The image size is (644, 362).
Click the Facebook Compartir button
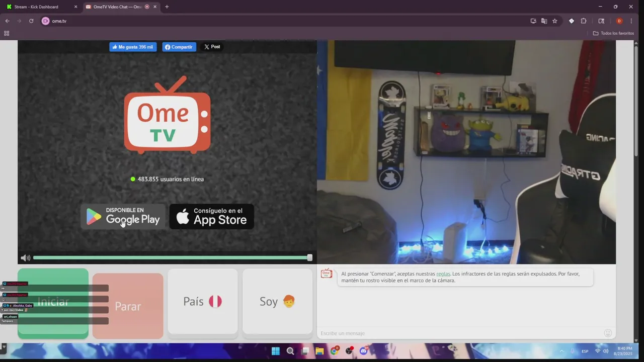tap(179, 47)
